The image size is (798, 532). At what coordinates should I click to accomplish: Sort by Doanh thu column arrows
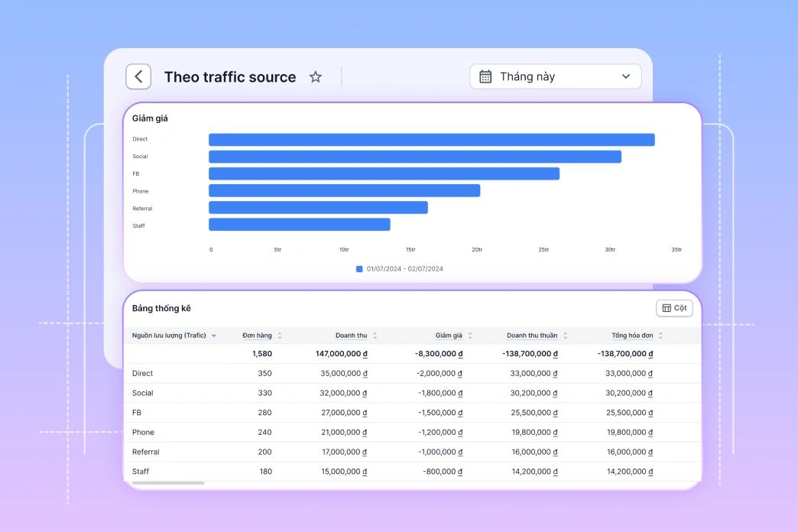[x=375, y=336]
